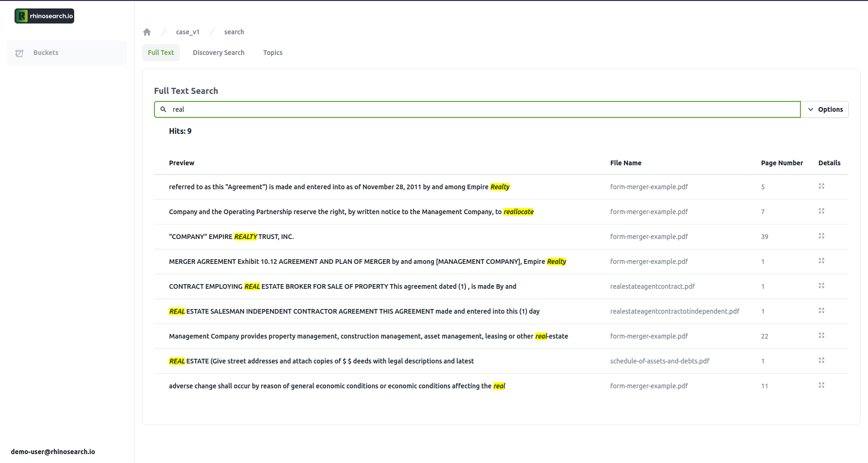The height and width of the screenshot is (463, 868).
Task: Expand details of realestateagentcontract.pdf result
Action: click(x=821, y=286)
